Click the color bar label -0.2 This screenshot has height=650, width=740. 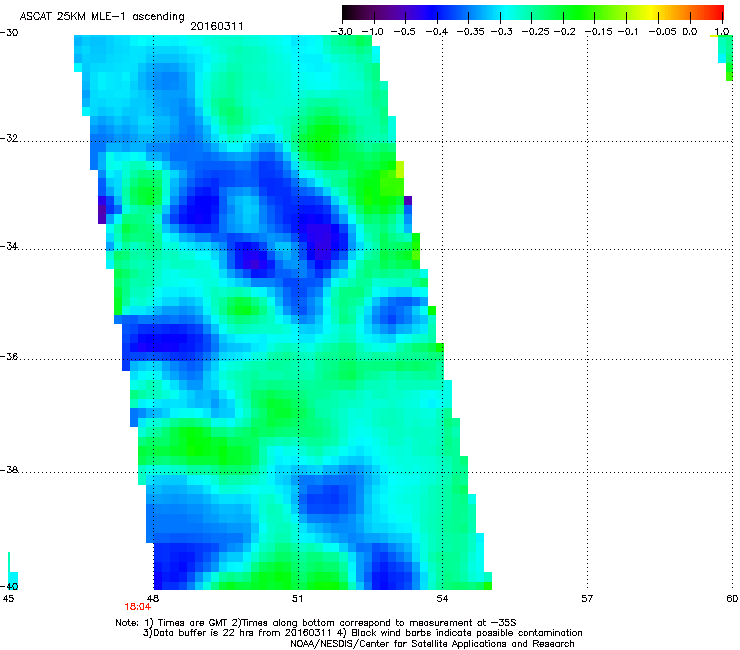564,32
